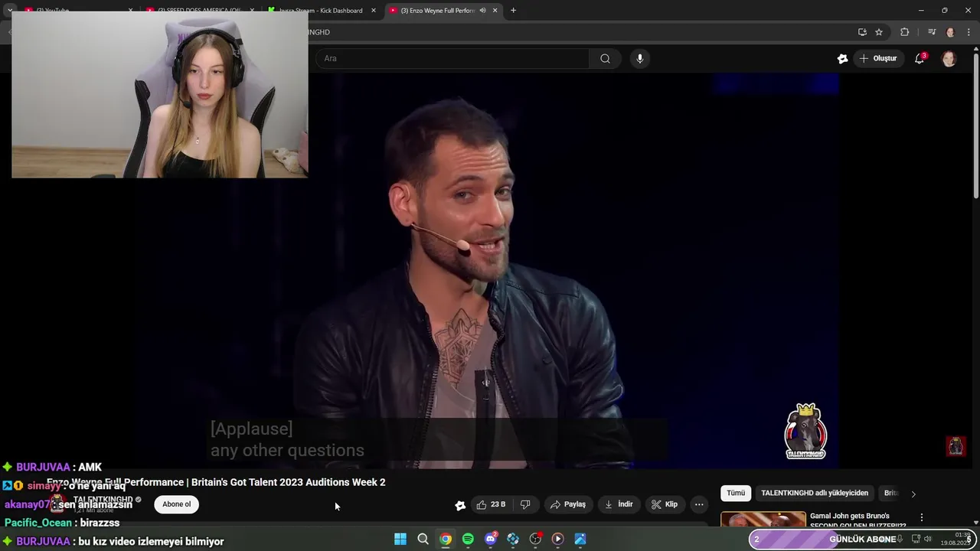Screen dimensions: 980x551
Task: Expand chips with right chevron arrow
Action: [913, 494]
